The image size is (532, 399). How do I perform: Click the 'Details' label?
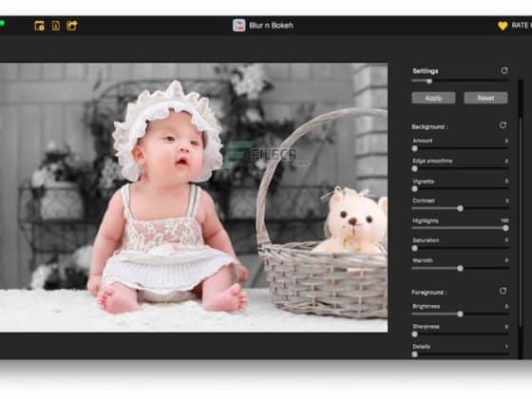(422, 347)
